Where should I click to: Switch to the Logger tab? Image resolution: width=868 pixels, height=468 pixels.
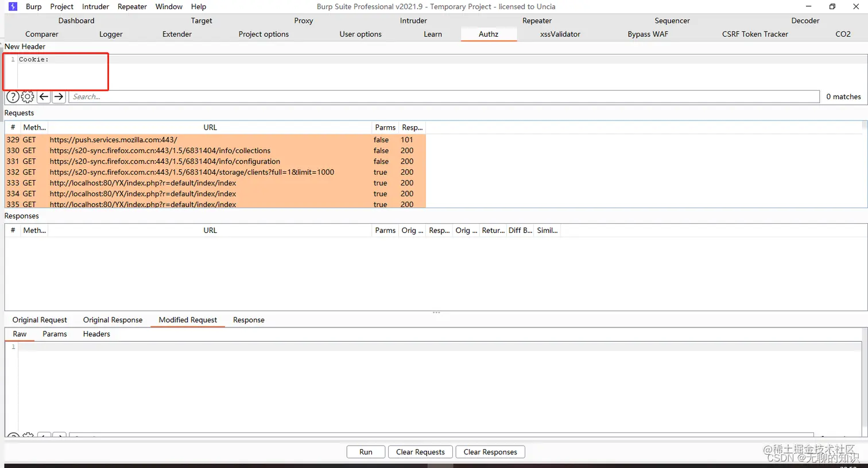coord(111,34)
